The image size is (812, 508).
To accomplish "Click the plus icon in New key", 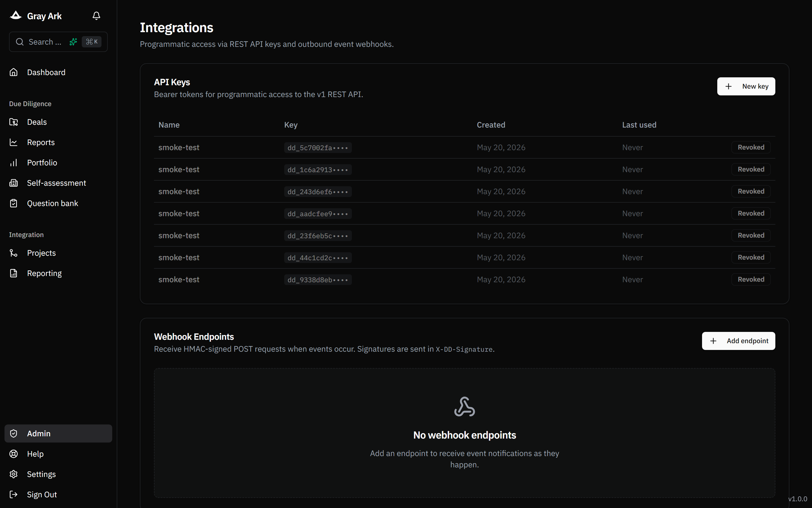I will tap(729, 86).
